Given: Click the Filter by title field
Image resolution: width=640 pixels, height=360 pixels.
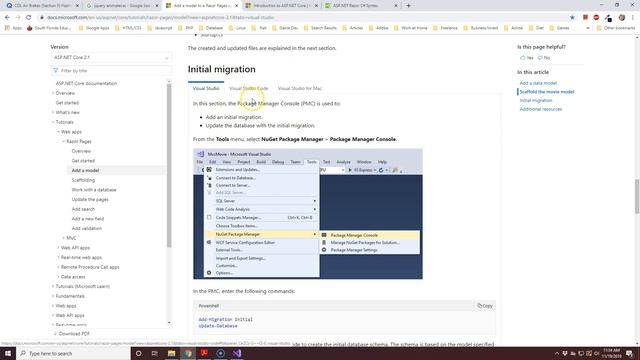Looking at the screenshot, I should pyautogui.click(x=111, y=71).
